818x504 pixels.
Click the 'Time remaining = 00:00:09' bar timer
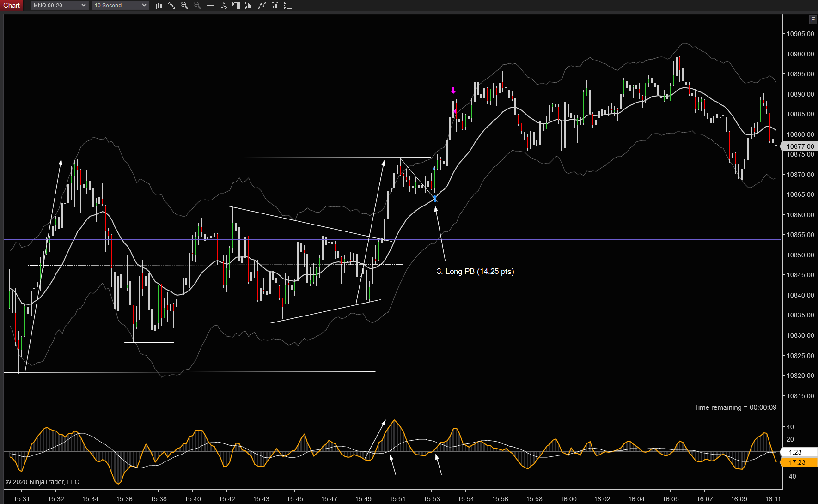click(x=735, y=407)
